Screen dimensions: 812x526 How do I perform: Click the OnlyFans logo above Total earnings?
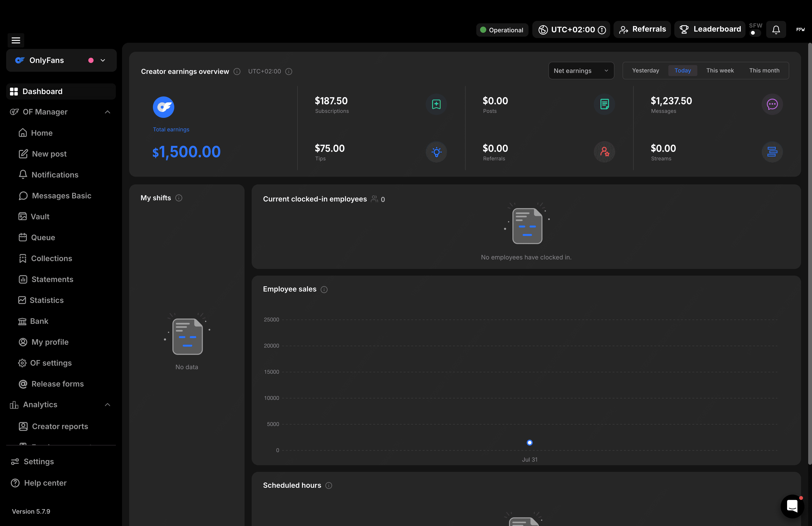click(x=163, y=107)
